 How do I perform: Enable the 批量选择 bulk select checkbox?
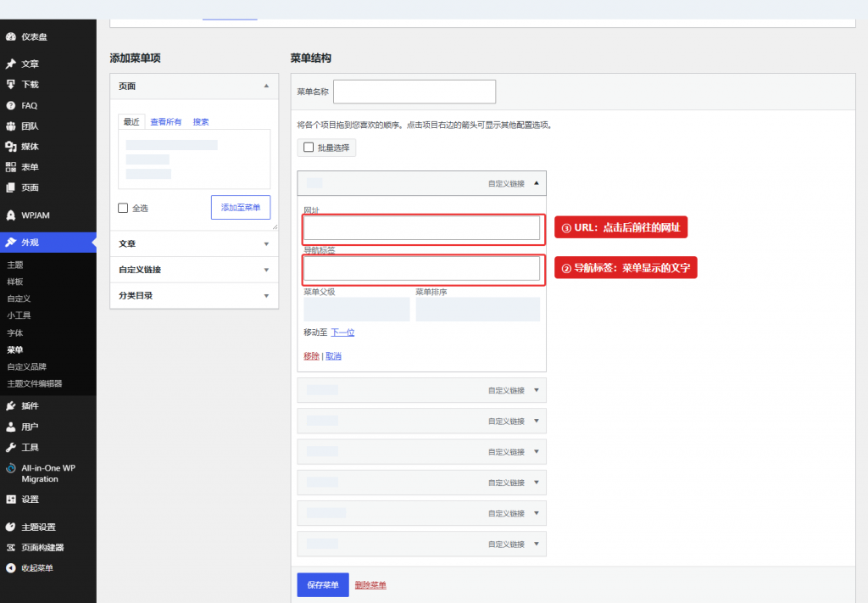pos(309,148)
